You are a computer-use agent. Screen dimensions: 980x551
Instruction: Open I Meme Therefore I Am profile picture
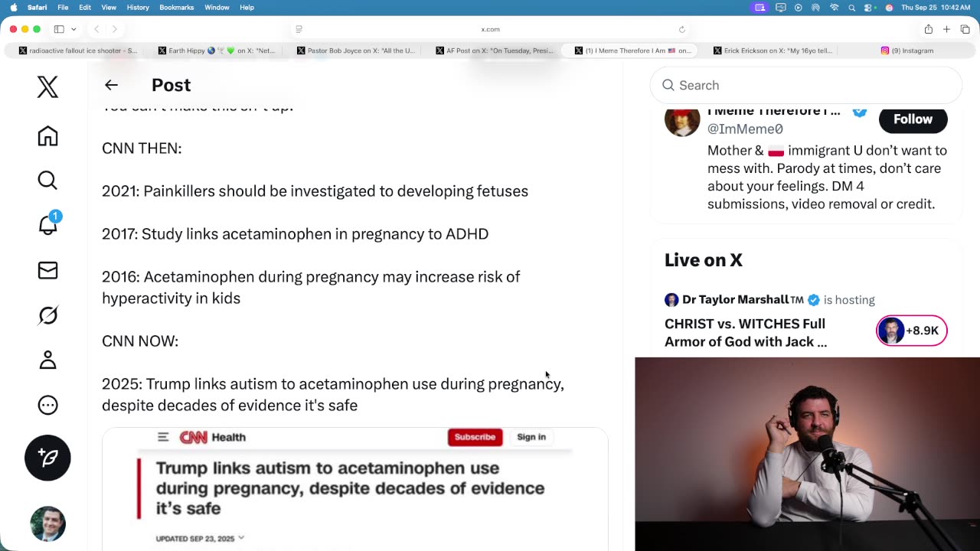point(681,121)
